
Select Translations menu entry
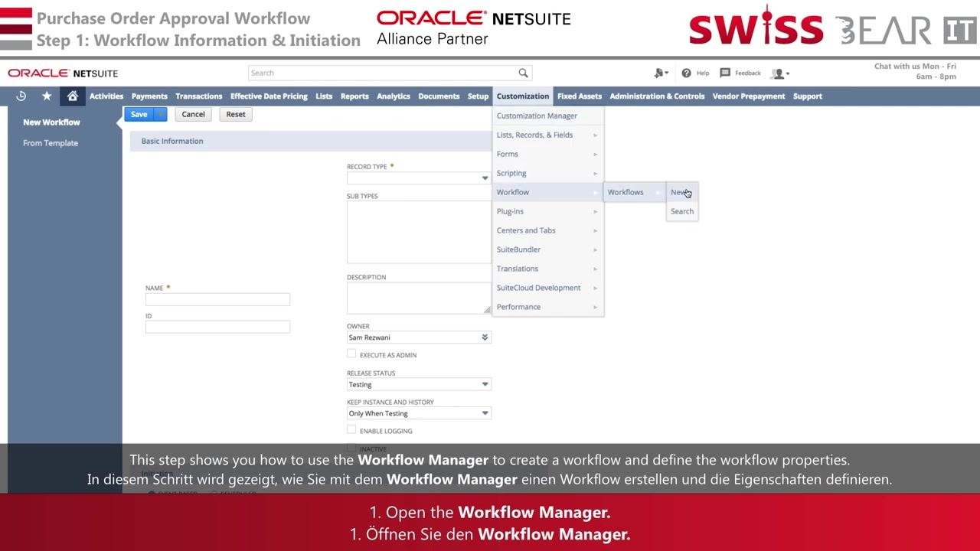(x=548, y=269)
